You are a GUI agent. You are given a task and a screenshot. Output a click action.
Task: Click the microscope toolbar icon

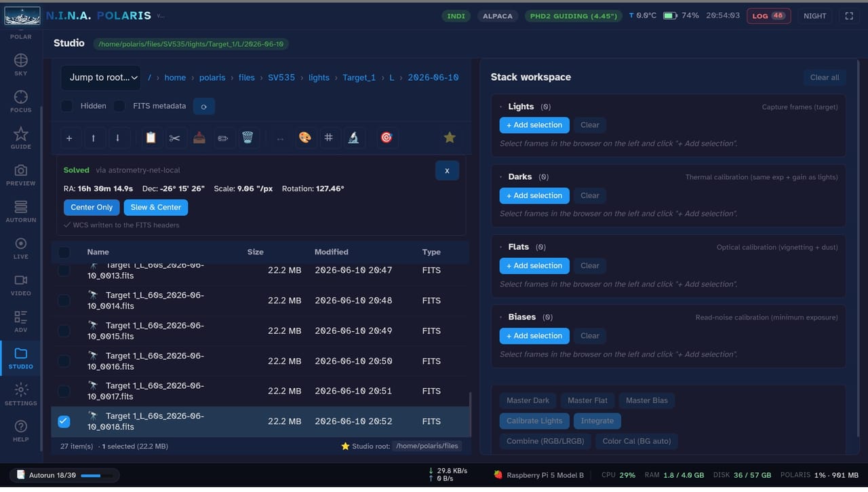tap(353, 138)
